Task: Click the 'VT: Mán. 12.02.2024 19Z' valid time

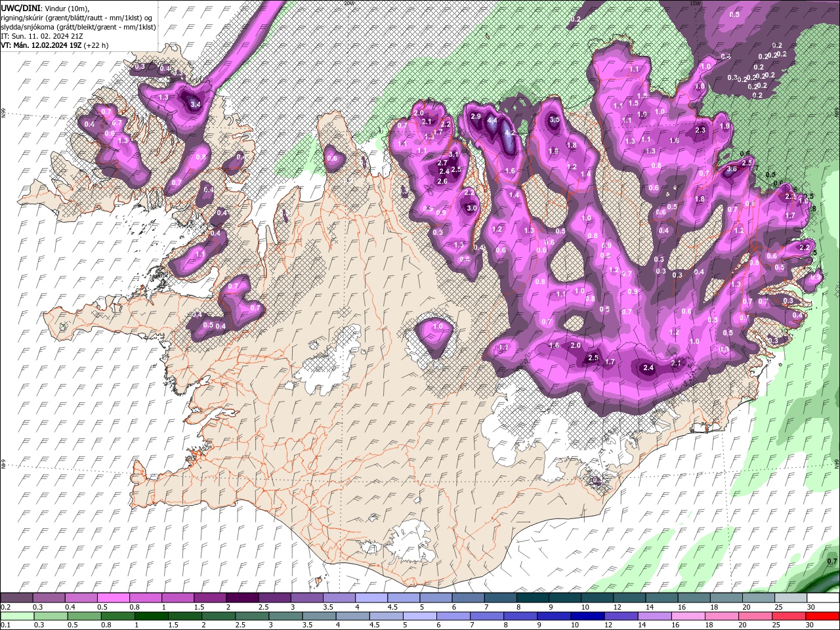Action: 41,45
